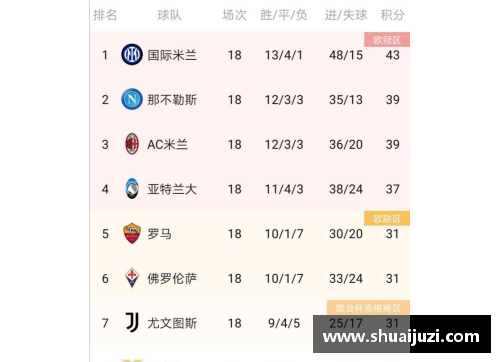
Task: Click the 欧冠区 zone badge
Action: (387, 40)
